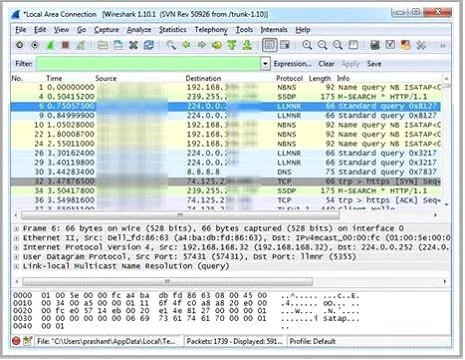Save this capture file icon
This screenshot has height=360, width=465.
[118, 45]
